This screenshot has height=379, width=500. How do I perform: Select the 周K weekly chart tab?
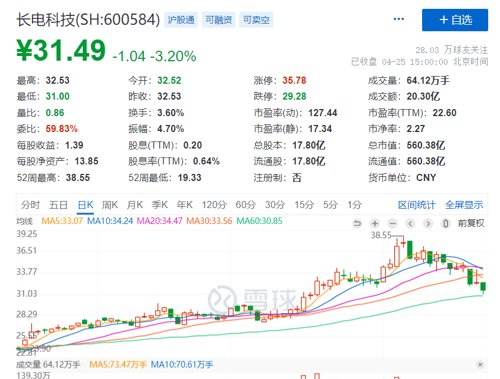110,205
